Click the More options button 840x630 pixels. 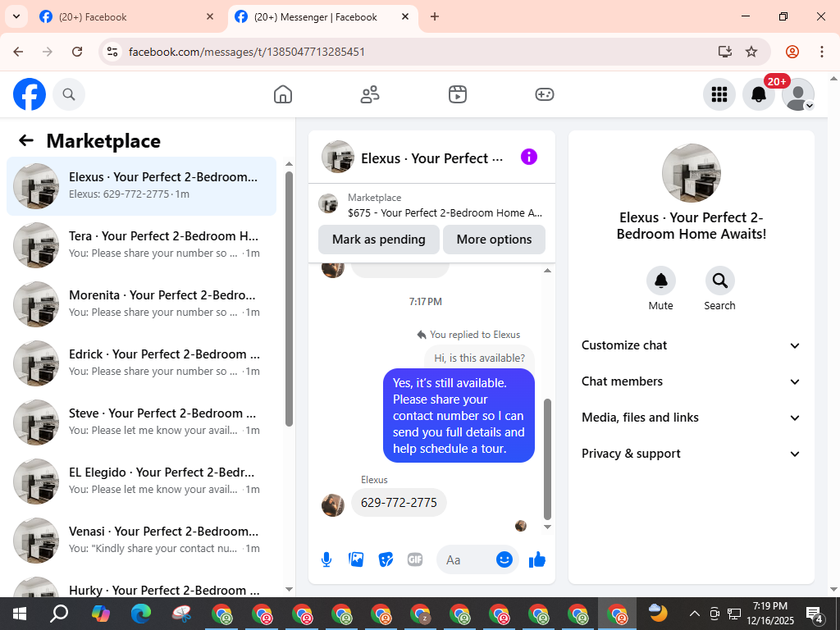pos(494,240)
